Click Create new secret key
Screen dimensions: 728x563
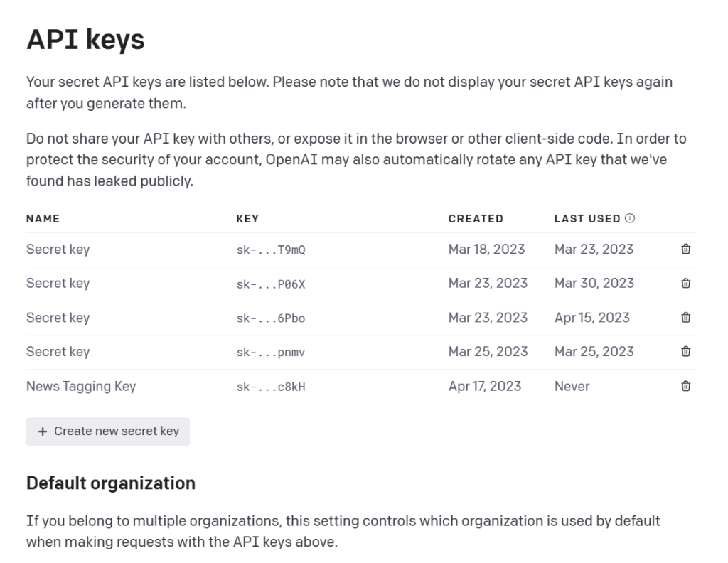tap(107, 431)
